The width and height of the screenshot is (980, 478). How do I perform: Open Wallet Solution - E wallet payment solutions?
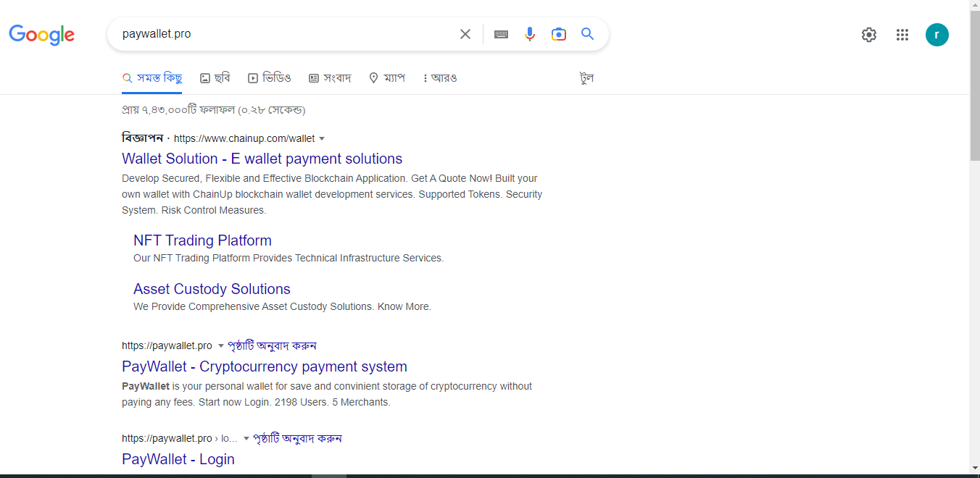pyautogui.click(x=262, y=159)
